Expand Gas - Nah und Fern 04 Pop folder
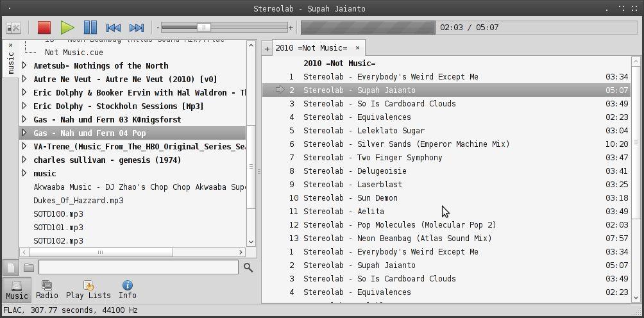The image size is (644, 318). click(24, 133)
